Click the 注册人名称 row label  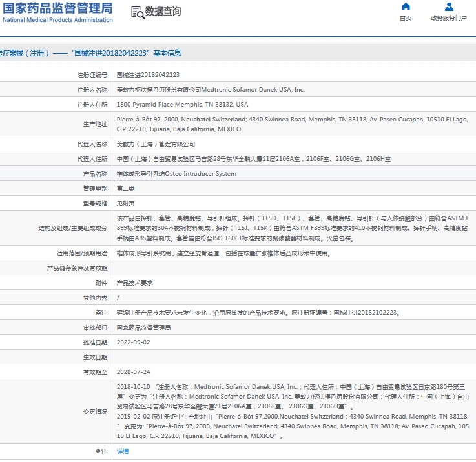pyautogui.click(x=92, y=90)
